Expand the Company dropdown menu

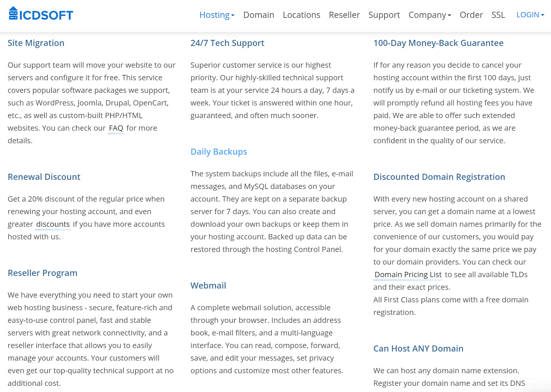[429, 15]
